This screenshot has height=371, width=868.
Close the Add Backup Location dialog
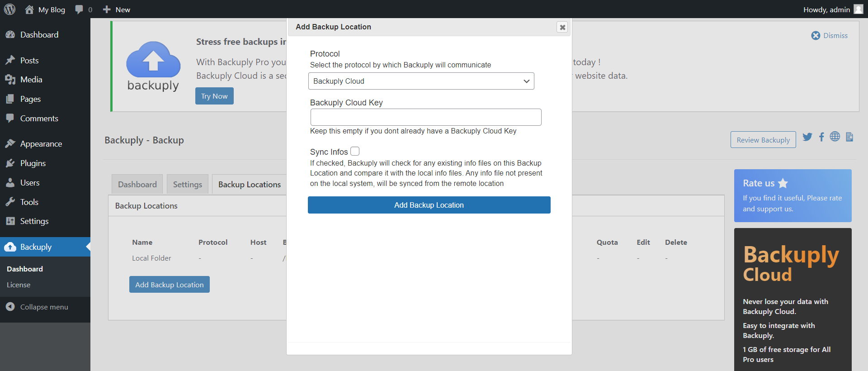pyautogui.click(x=562, y=27)
